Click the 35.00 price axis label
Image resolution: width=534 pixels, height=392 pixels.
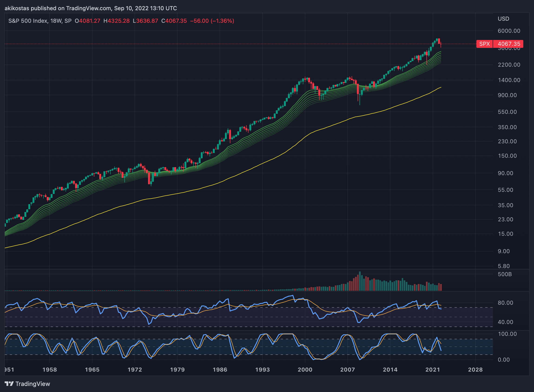pyautogui.click(x=505, y=205)
